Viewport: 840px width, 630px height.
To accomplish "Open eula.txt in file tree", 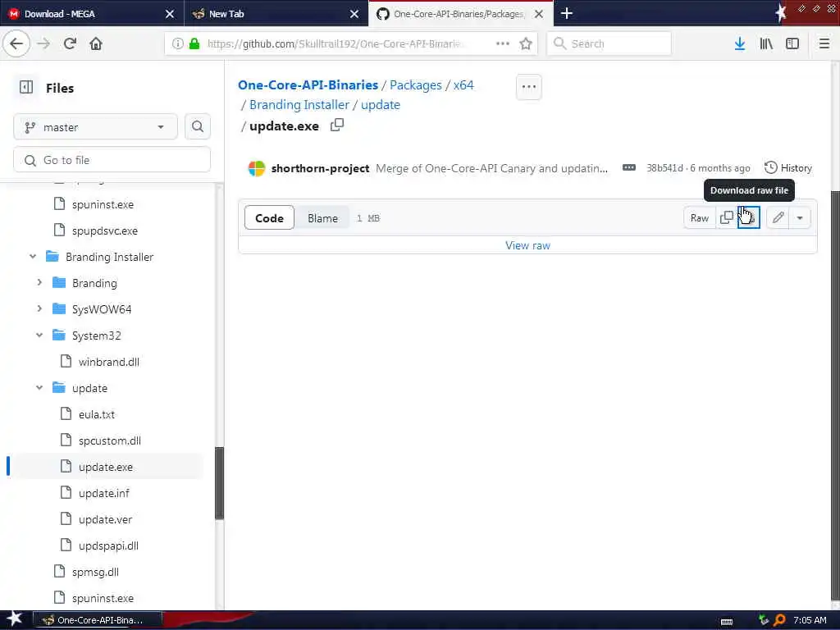I will pyautogui.click(x=97, y=414).
